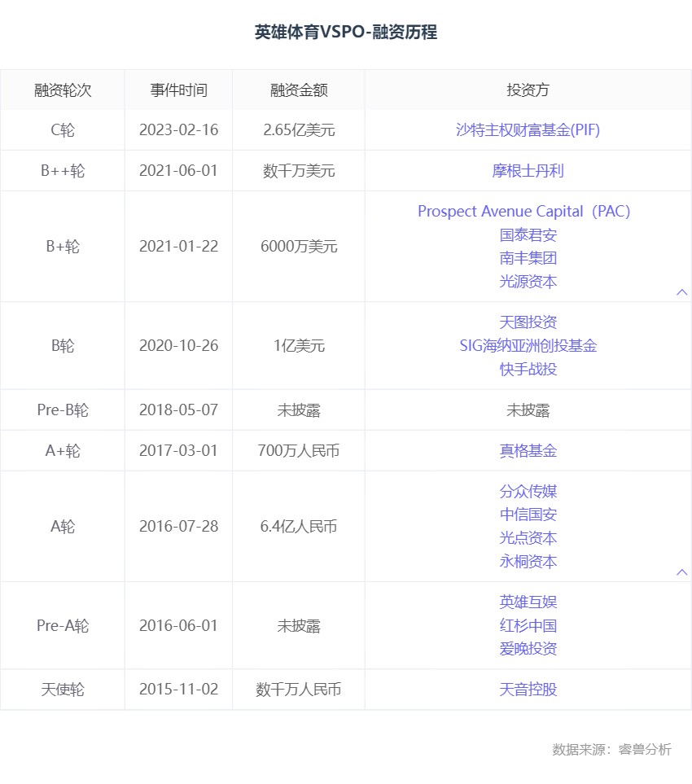Click the 融资金额 column header
This screenshot has height=784, width=692.
click(299, 90)
